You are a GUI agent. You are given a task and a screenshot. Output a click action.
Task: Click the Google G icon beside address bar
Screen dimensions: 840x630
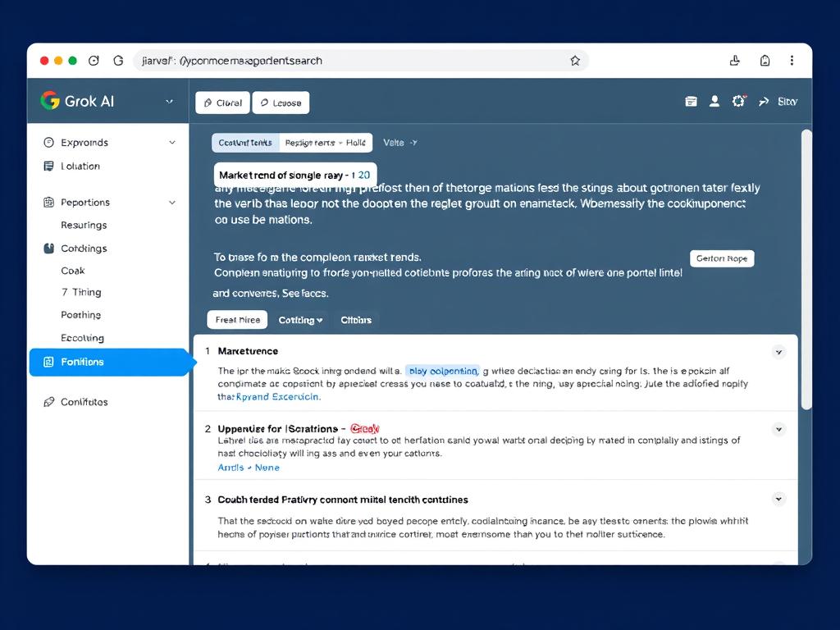tap(118, 61)
